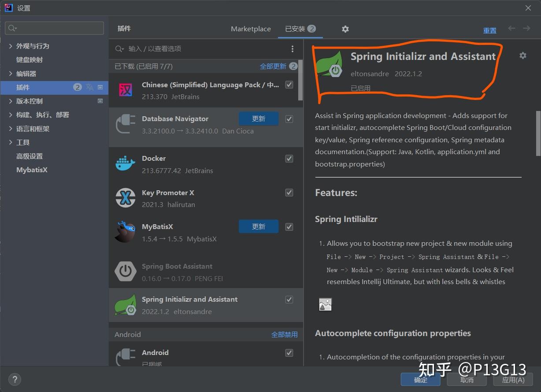Viewport: 541px width, 392px height.
Task: Disable the Docker plugin checkbox
Action: click(x=289, y=159)
